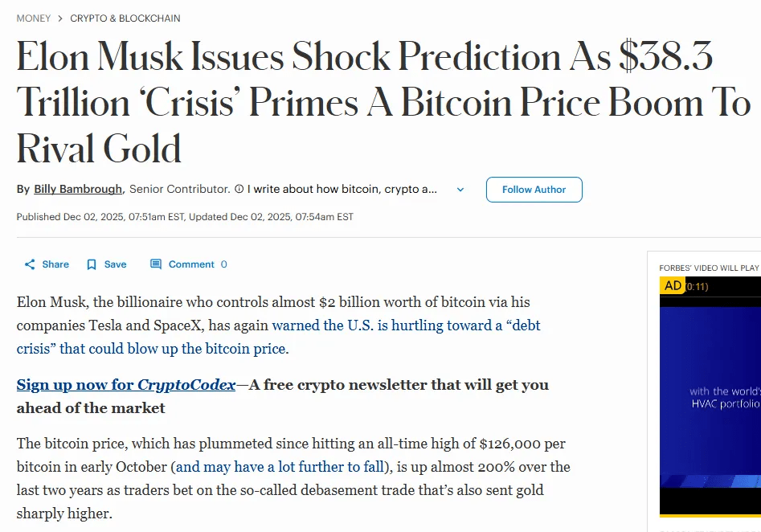Sign up for the CryptoCodex newsletter
This screenshot has height=532, width=761.
126,385
